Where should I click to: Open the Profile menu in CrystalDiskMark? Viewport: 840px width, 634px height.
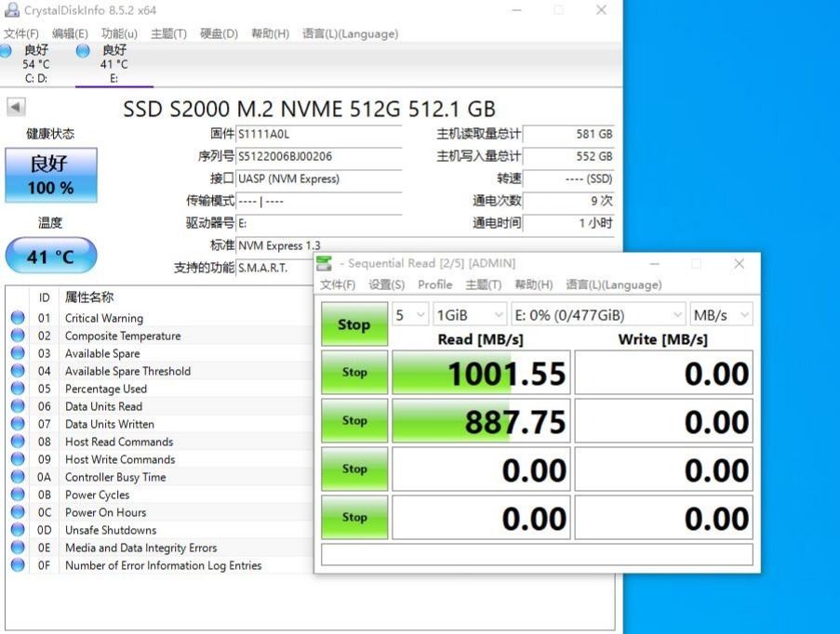tap(434, 285)
